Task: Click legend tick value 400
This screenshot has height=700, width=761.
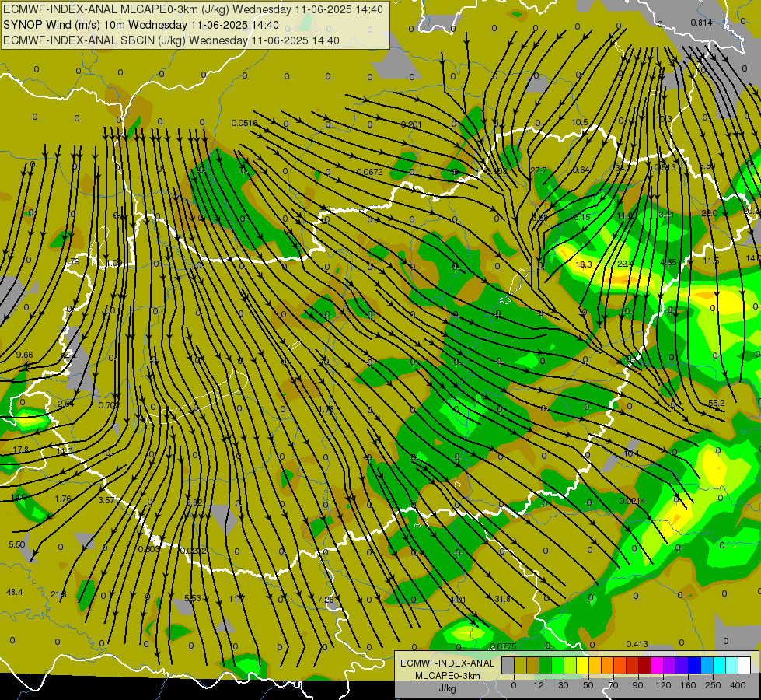Action: click(x=738, y=685)
